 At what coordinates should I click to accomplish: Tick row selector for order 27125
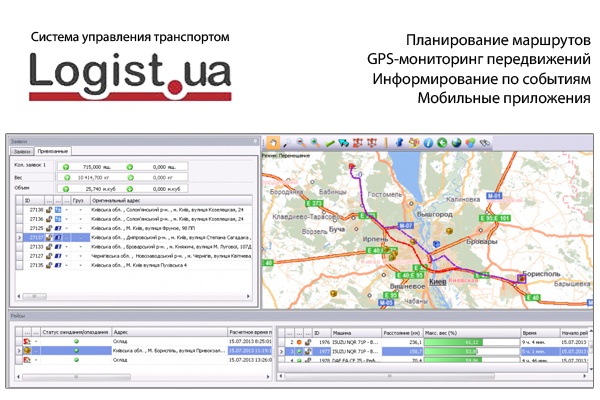pos(19,228)
